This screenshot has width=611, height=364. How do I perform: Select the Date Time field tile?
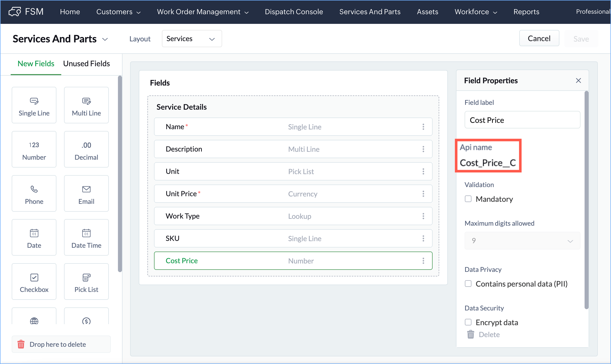click(86, 237)
